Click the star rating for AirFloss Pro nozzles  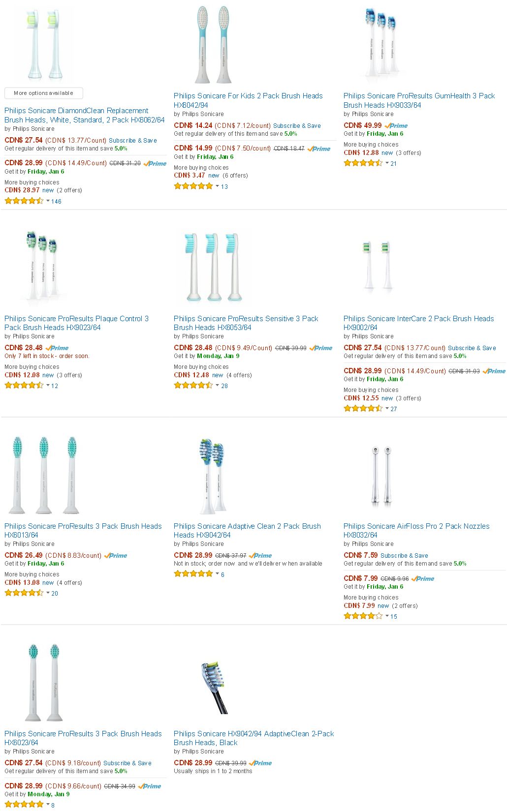click(x=363, y=616)
